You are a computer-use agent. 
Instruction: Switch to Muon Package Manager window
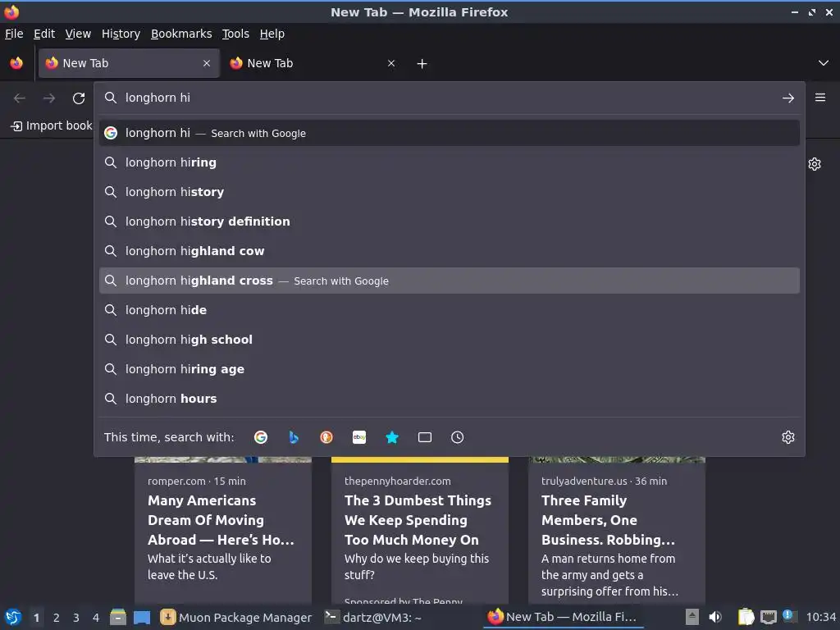(236, 617)
